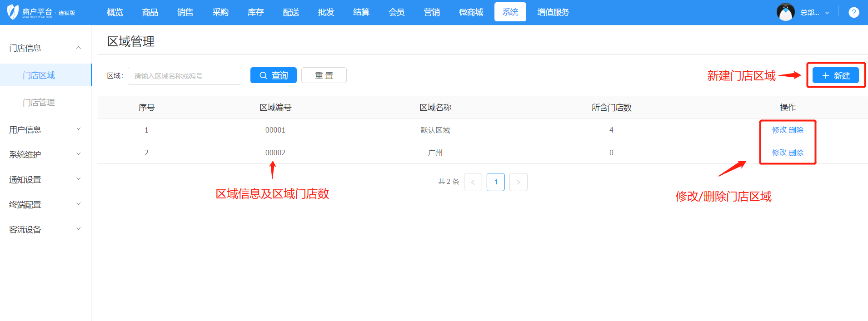
Task: Go to the previous page arrow
Action: click(x=473, y=182)
